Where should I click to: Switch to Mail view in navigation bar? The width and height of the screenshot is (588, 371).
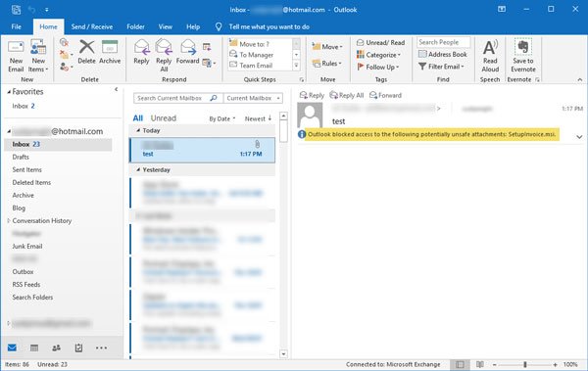click(12, 348)
